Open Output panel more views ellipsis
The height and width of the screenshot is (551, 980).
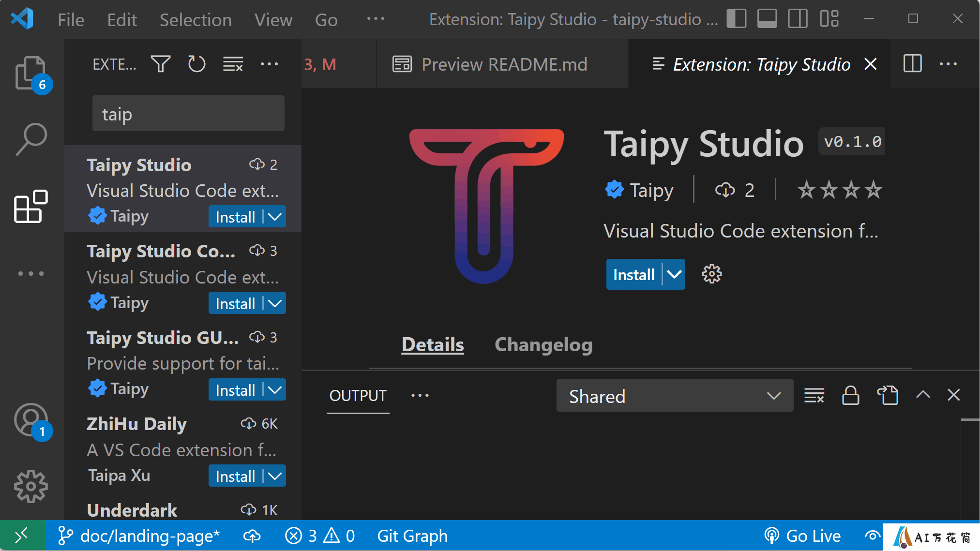click(x=420, y=395)
